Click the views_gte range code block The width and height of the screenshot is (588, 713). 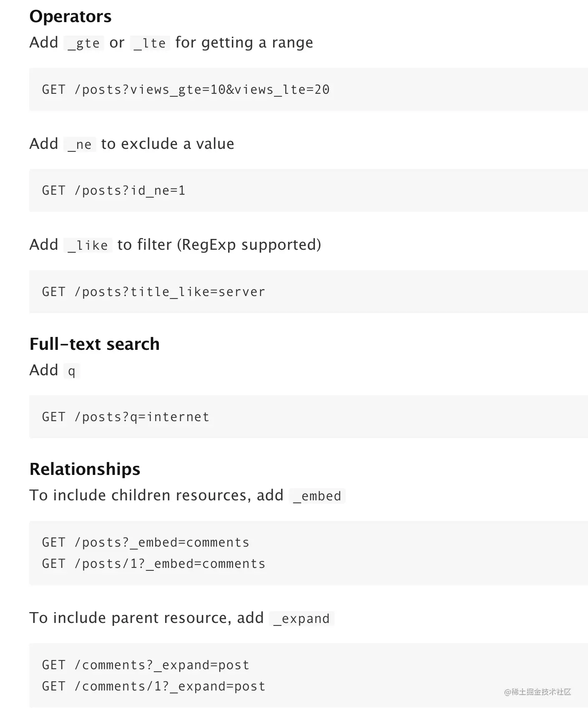[x=308, y=89]
